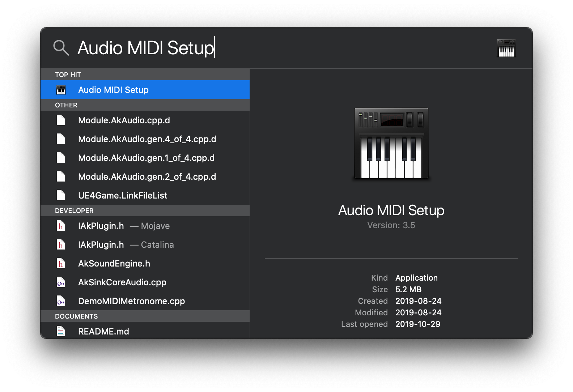Select the README.md document result
Viewport: 573px width, 392px height.
tap(145, 330)
